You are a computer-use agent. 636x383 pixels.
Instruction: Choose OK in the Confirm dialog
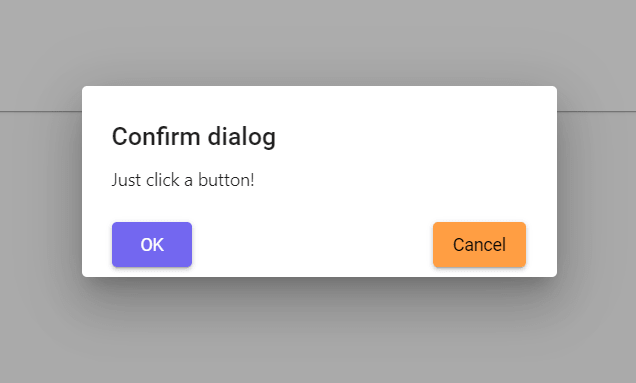(x=152, y=245)
